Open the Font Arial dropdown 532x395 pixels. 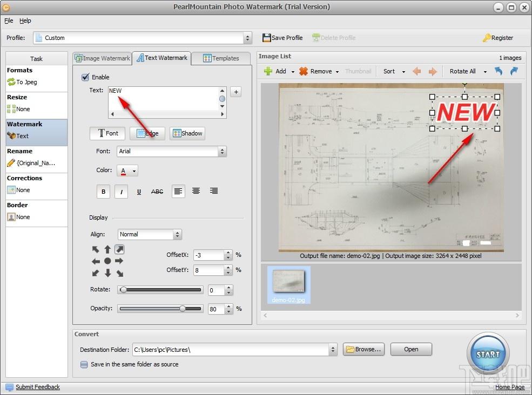(x=222, y=151)
